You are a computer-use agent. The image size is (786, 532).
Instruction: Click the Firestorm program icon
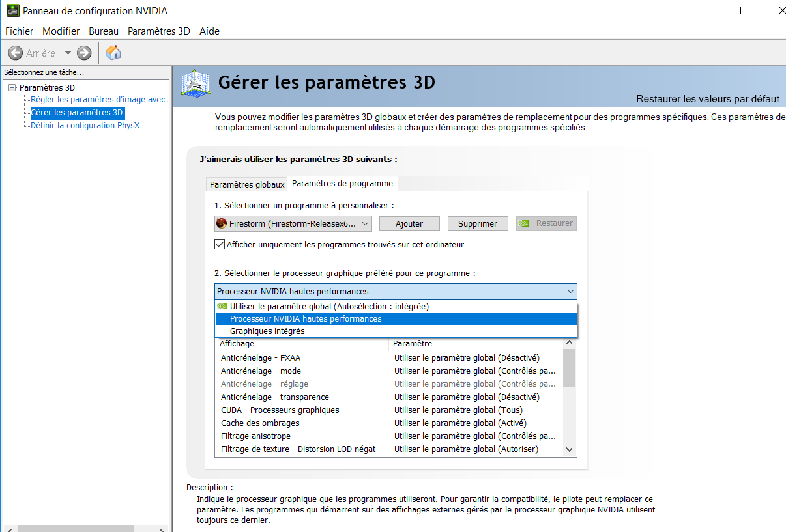pos(222,223)
